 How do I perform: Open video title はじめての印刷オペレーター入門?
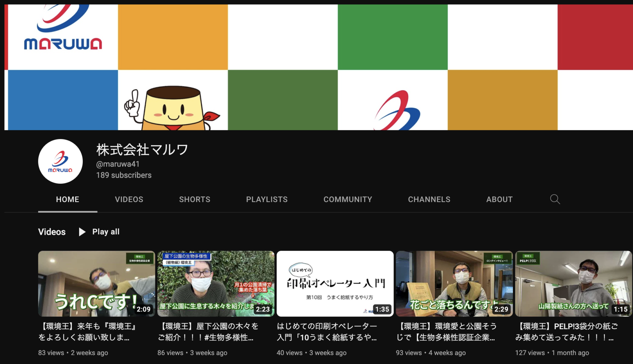pos(327,332)
